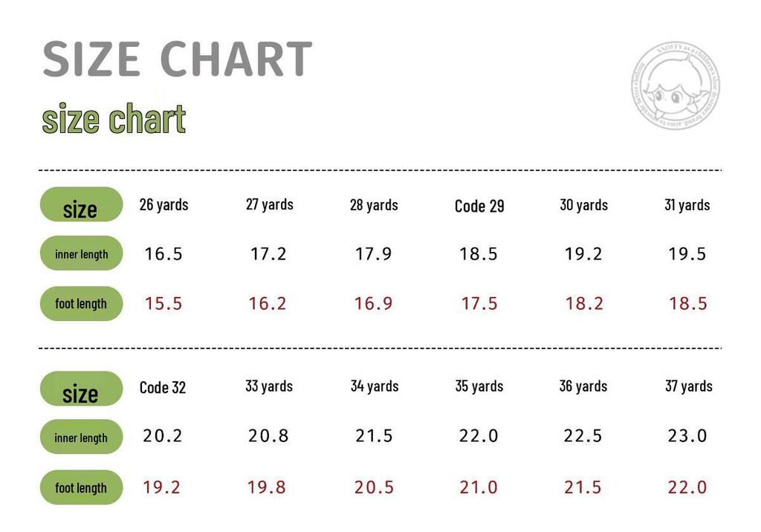The height and width of the screenshot is (532, 761).
Task: Click the red foot length value 22.0
Action: (x=687, y=487)
